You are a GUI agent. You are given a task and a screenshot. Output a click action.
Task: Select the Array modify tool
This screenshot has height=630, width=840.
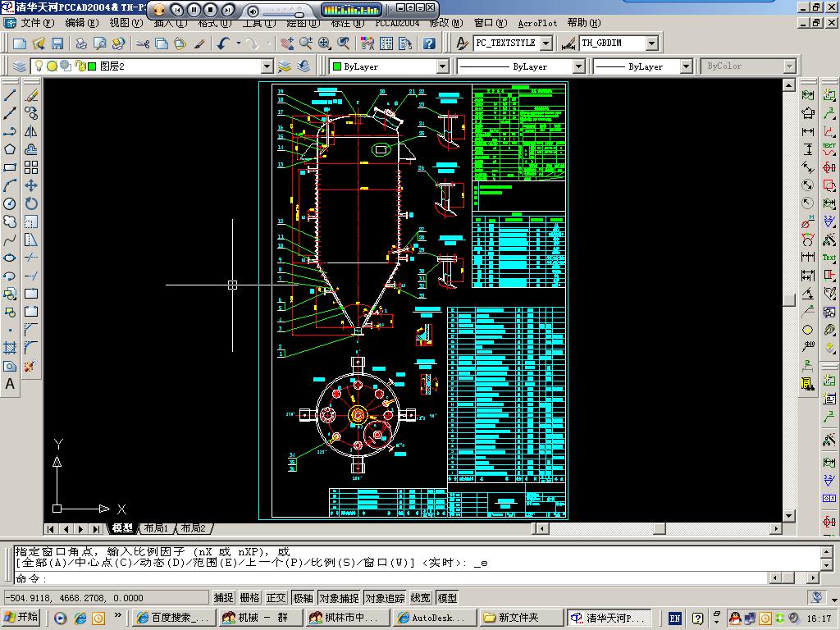point(31,167)
